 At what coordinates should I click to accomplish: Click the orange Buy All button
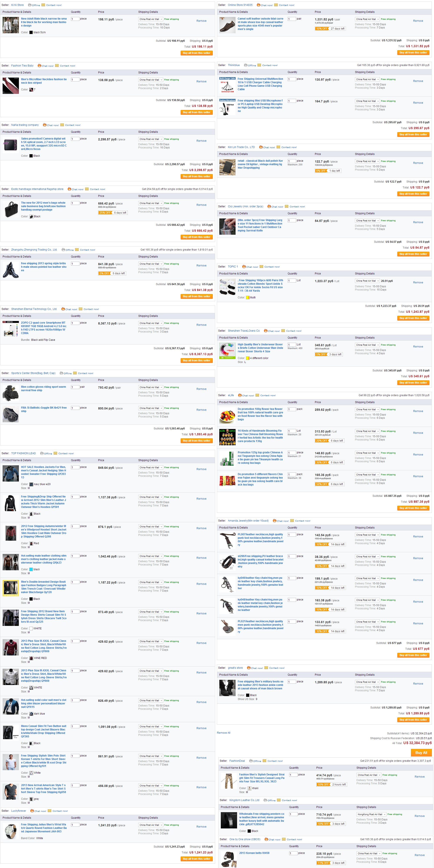tap(421, 752)
